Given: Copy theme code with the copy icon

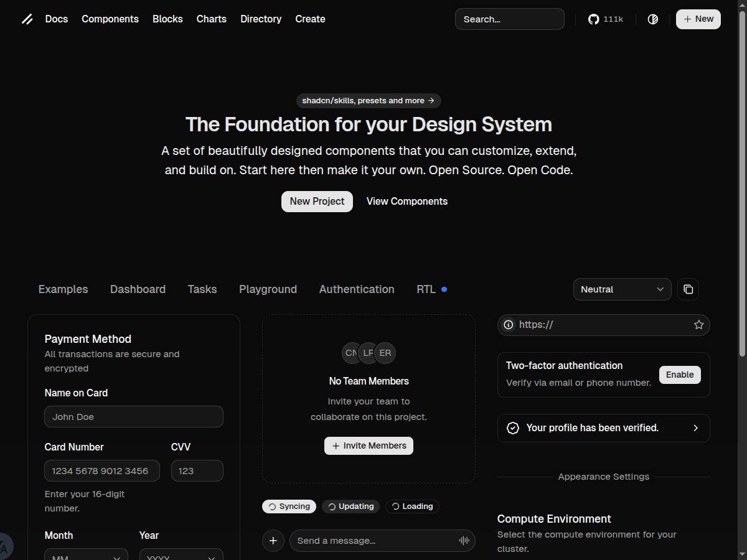Looking at the screenshot, I should 688,289.
